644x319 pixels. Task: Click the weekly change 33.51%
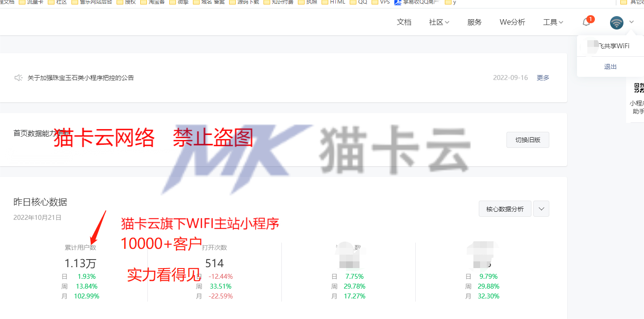point(221,286)
